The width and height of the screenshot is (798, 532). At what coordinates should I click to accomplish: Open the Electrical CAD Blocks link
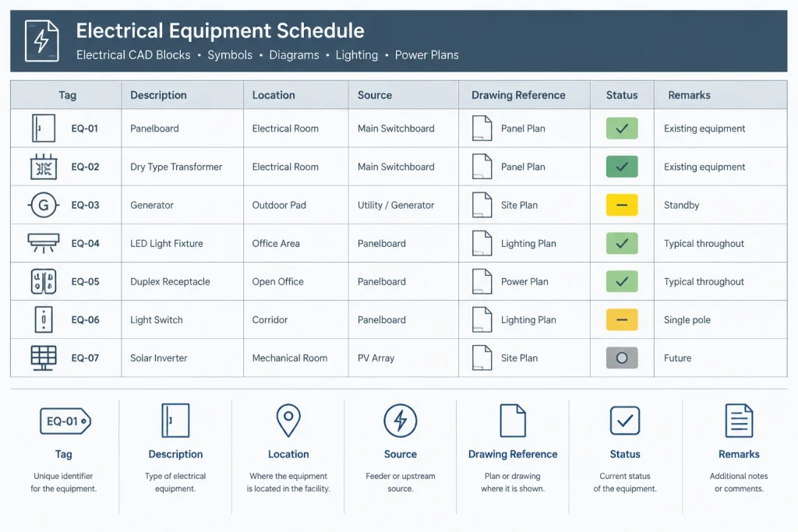133,55
